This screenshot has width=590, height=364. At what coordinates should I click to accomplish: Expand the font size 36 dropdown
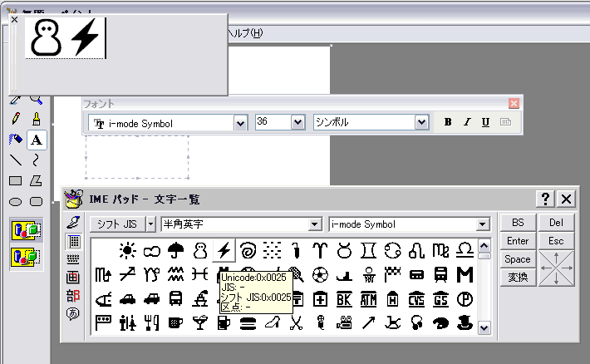297,123
